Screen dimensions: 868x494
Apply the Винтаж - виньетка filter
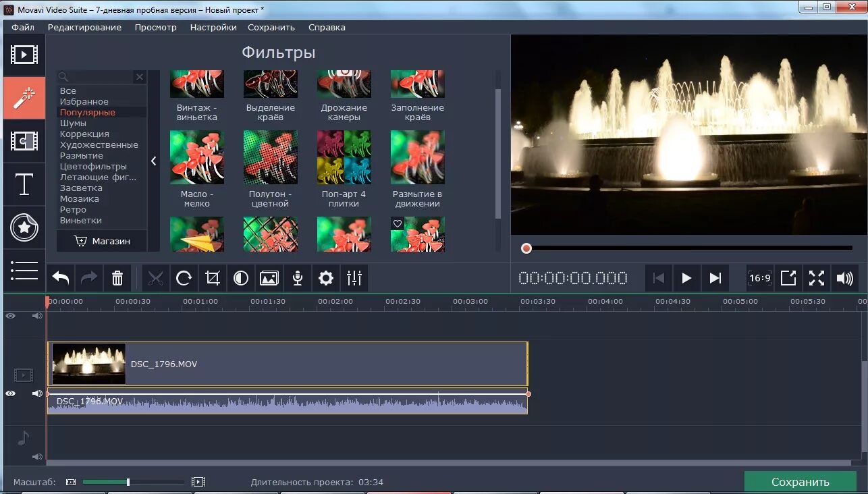(x=197, y=97)
